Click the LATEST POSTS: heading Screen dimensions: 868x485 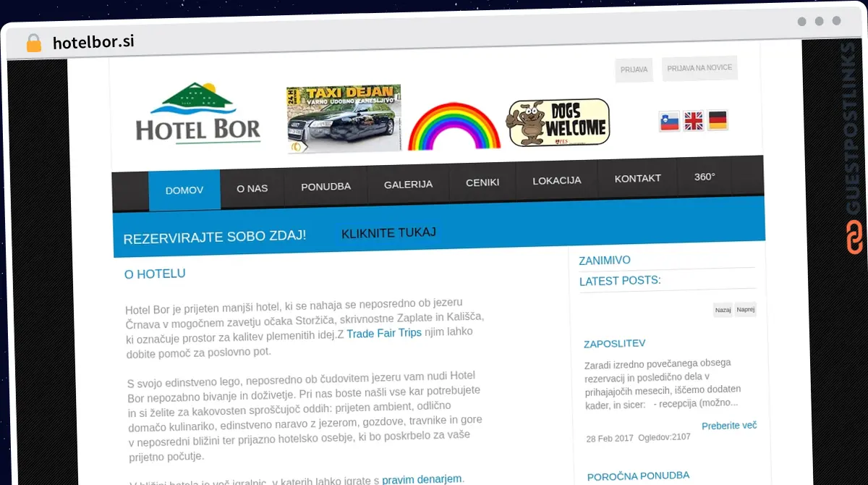click(x=620, y=281)
